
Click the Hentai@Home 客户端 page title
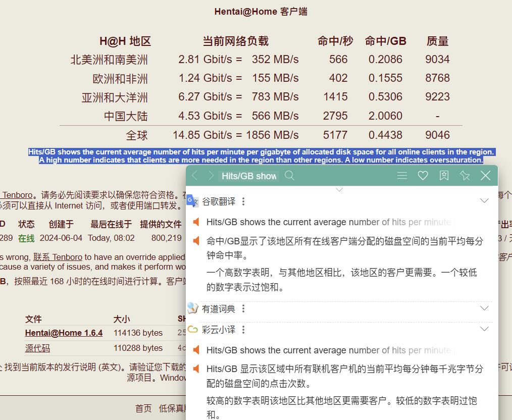click(261, 12)
